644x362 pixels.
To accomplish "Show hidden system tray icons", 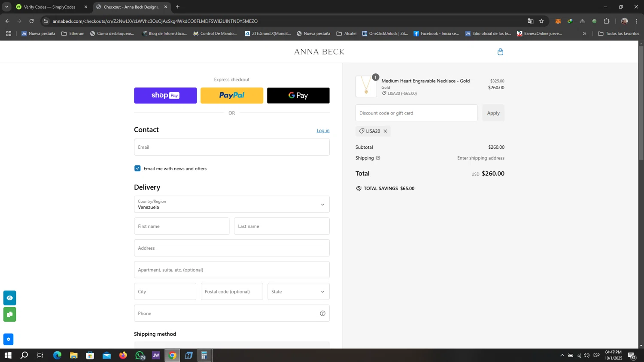I will (x=562, y=356).
